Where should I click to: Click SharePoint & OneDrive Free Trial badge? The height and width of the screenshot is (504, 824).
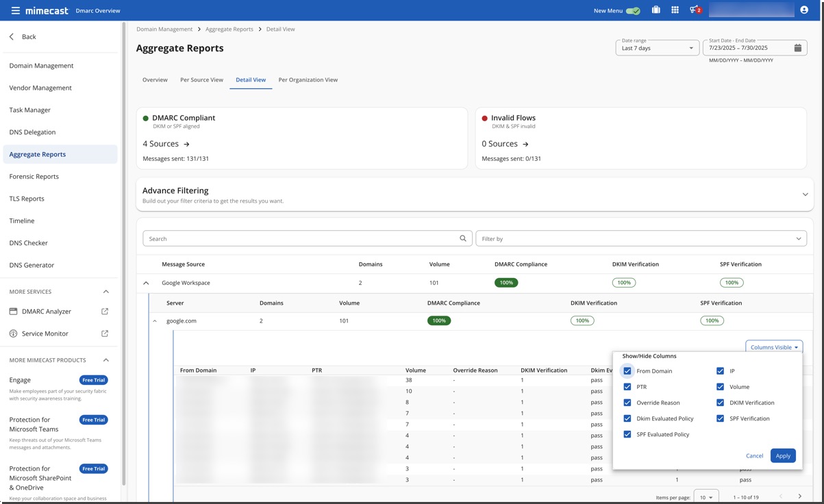click(x=94, y=469)
